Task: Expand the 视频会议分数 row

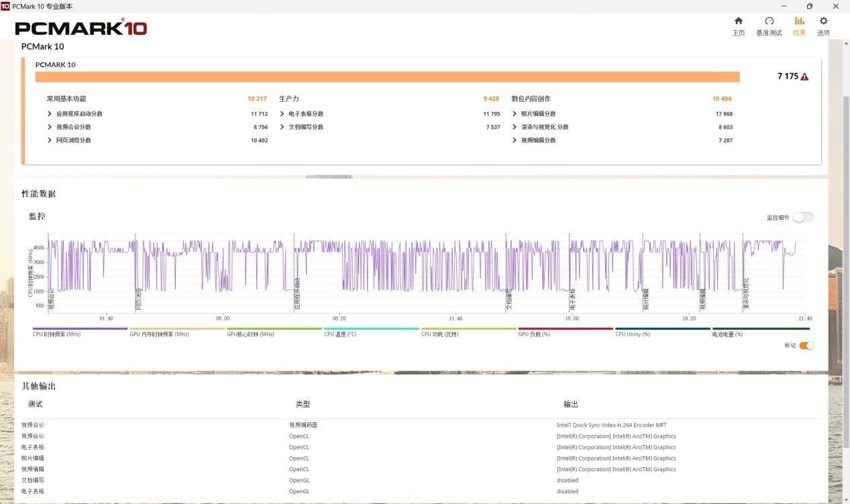Action: click(x=50, y=127)
